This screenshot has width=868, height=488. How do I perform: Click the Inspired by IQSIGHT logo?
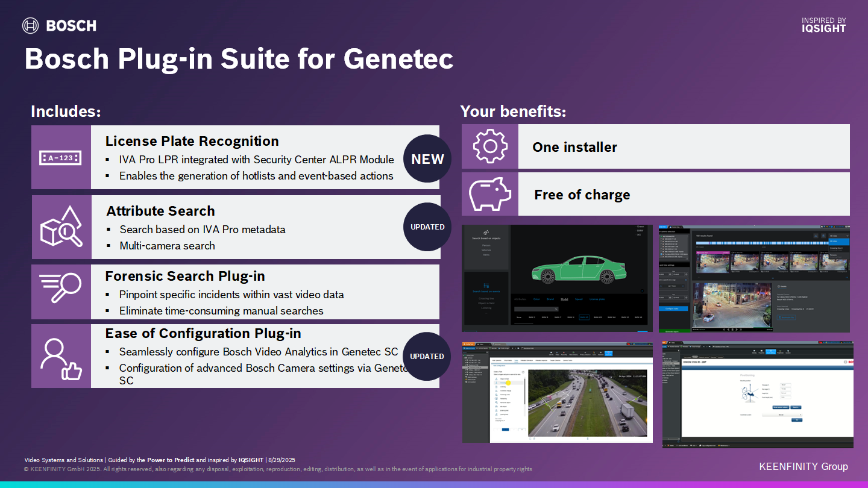[823, 25]
